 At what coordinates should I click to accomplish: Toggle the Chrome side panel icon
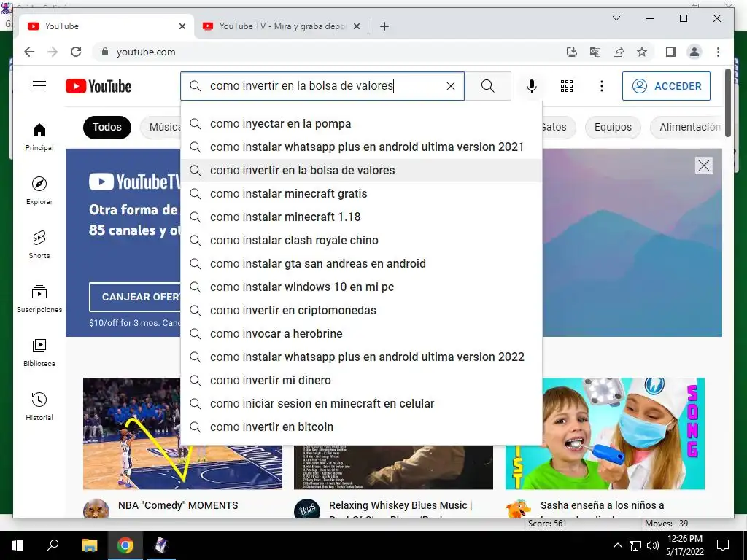pyautogui.click(x=671, y=52)
